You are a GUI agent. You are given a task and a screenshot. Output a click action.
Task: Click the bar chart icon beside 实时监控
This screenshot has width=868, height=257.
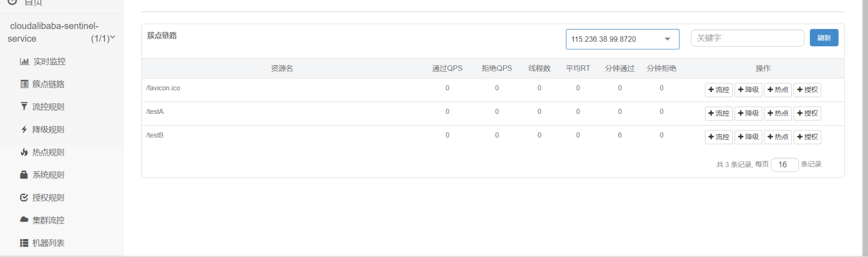point(24,61)
